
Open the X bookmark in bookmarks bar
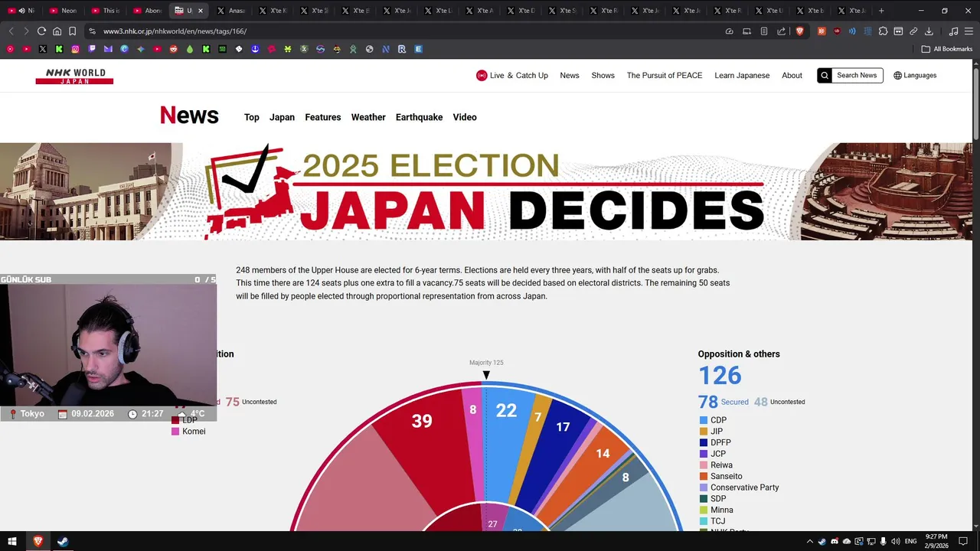tap(43, 49)
